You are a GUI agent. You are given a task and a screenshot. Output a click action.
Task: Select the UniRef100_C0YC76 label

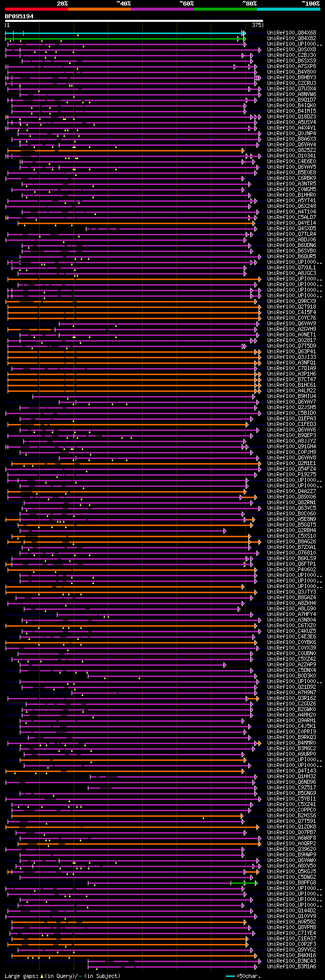pyautogui.click(x=291, y=318)
